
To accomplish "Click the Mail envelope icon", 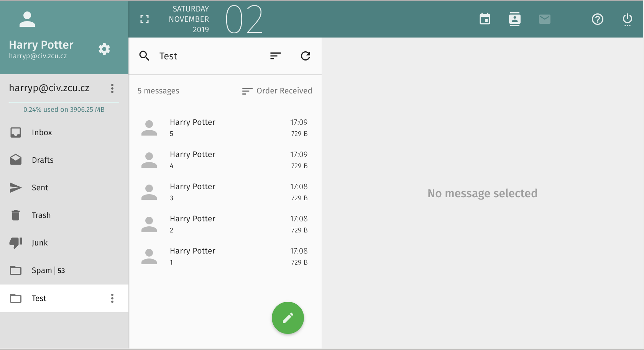I will pos(544,19).
